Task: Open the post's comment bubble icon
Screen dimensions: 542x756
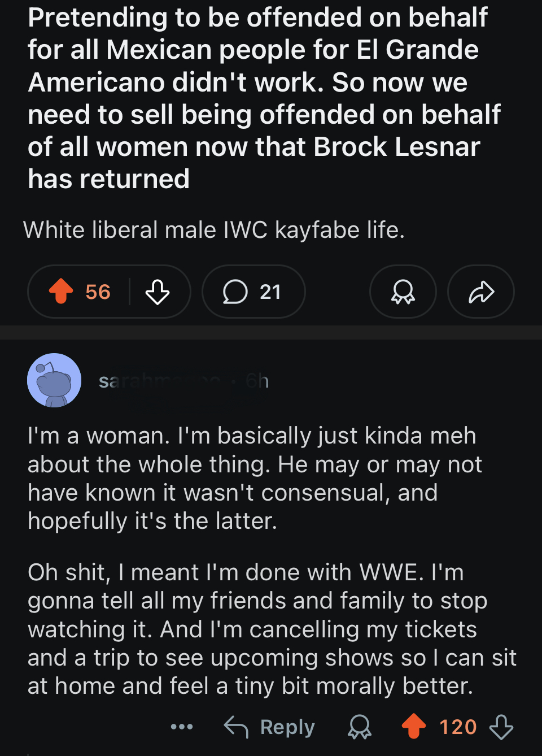Action: click(x=235, y=292)
